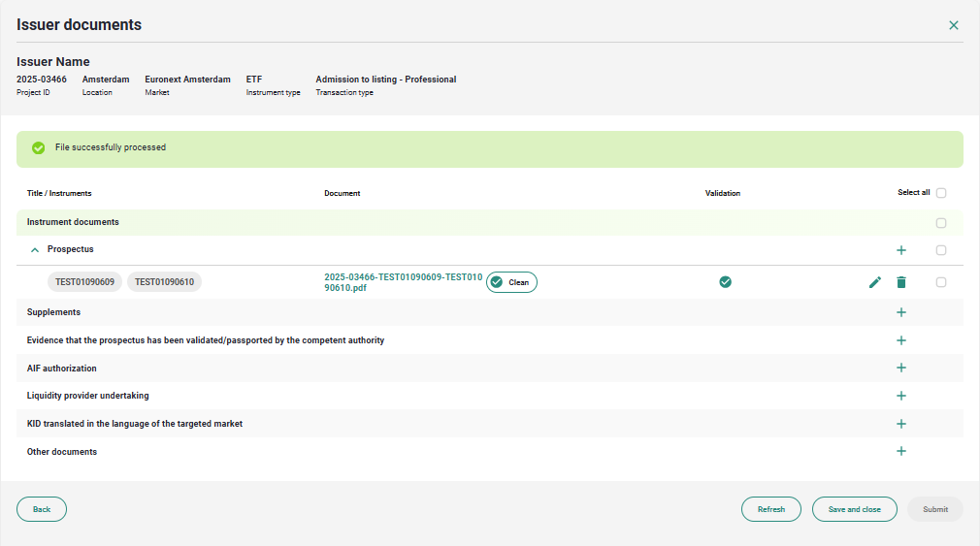Click the Issuer Name heading

(x=53, y=62)
